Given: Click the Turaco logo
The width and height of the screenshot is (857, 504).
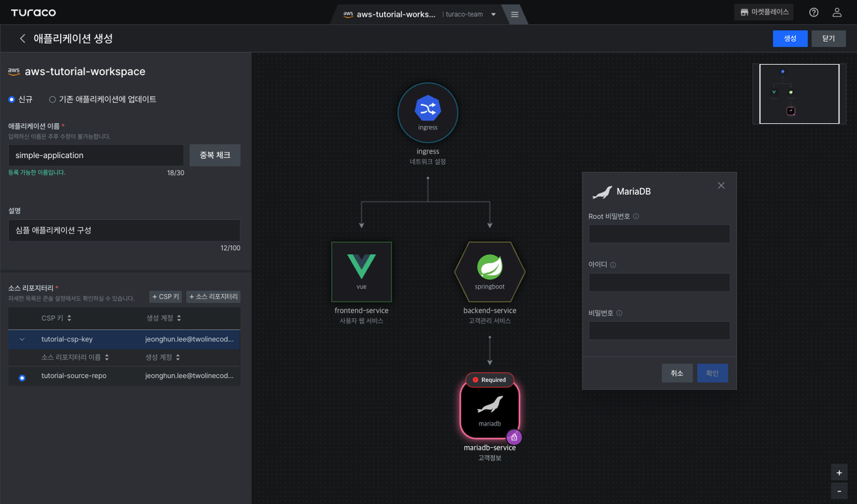Looking at the screenshot, I should click(x=33, y=12).
